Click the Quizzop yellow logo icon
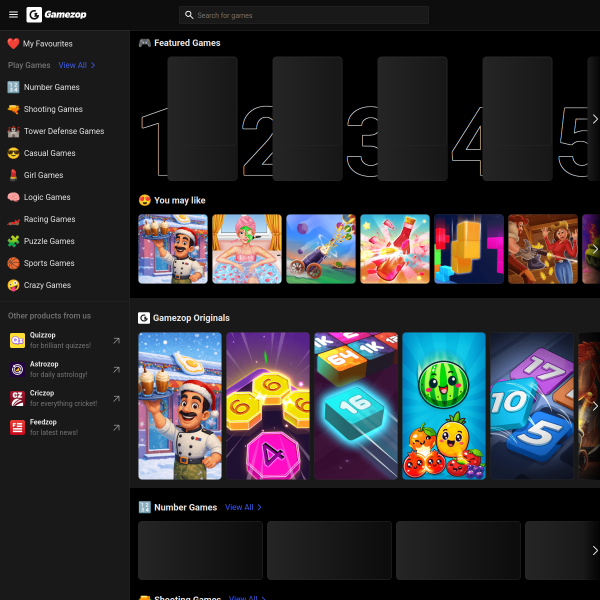600x600 pixels. [17, 340]
